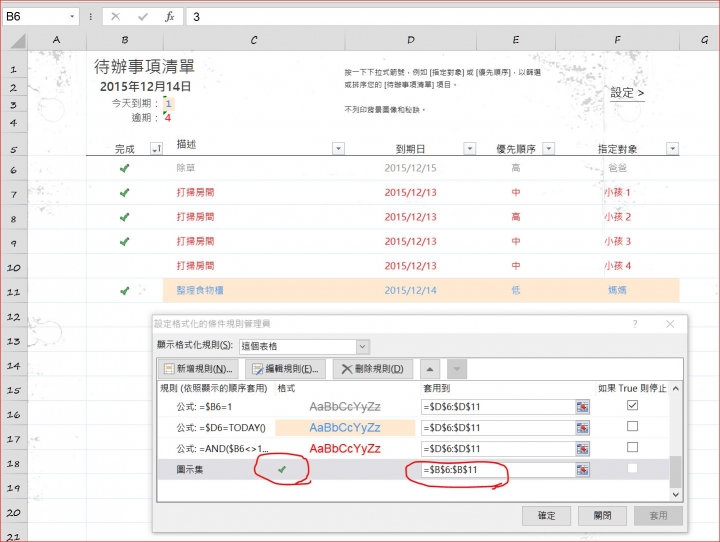Follow the 設定 > link
720x542 pixels.
627,93
